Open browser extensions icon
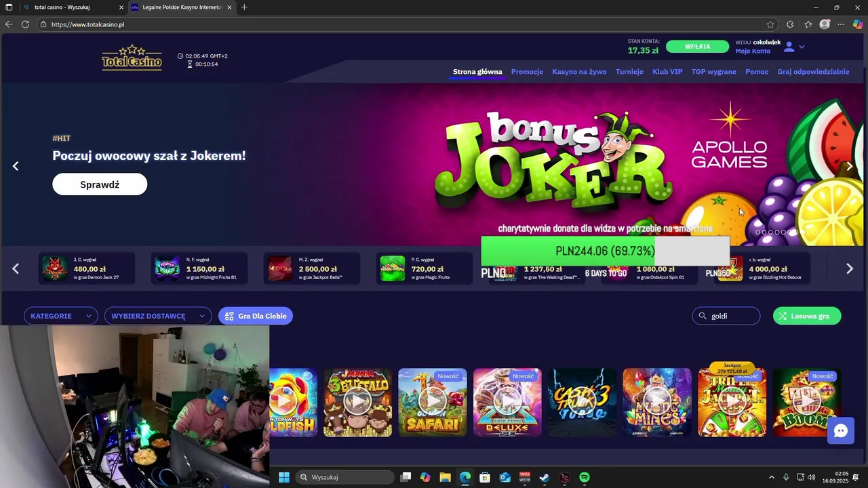Image resolution: width=868 pixels, height=488 pixels. click(x=790, y=24)
